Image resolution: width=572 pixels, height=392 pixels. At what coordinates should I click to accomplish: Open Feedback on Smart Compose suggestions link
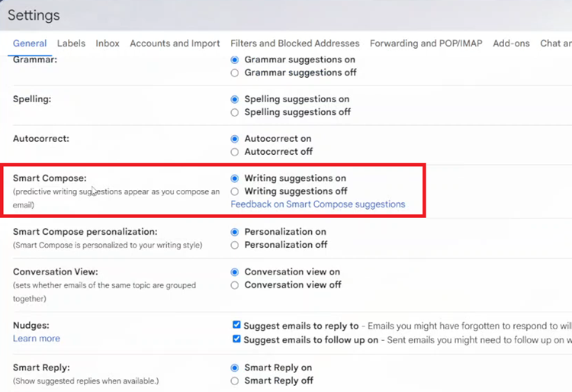(318, 204)
